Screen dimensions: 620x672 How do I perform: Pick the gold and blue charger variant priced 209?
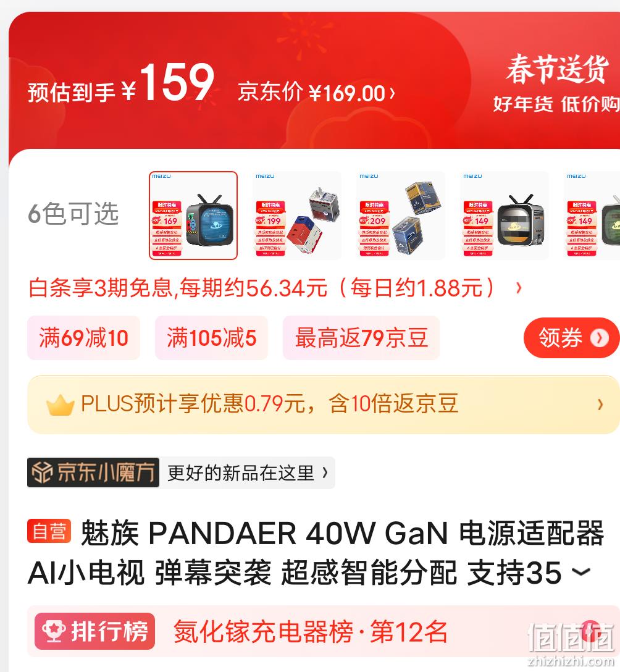click(401, 216)
